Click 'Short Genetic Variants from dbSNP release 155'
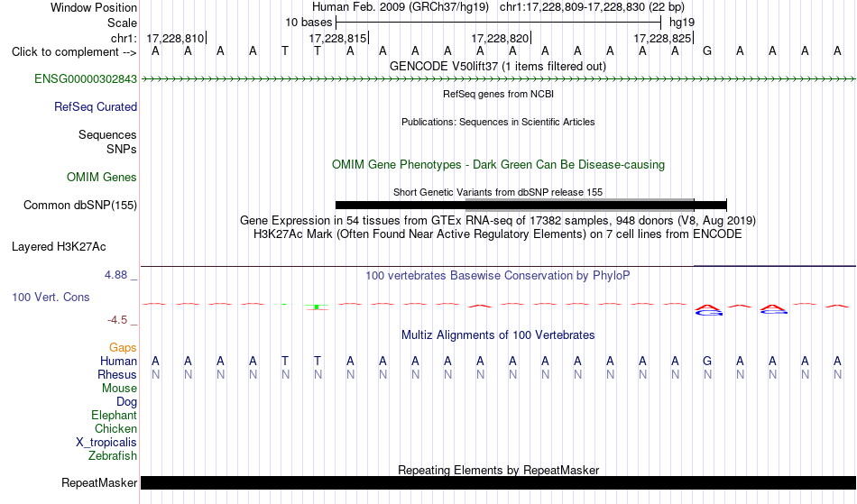Viewport: 857px width, 504px height. (x=498, y=192)
